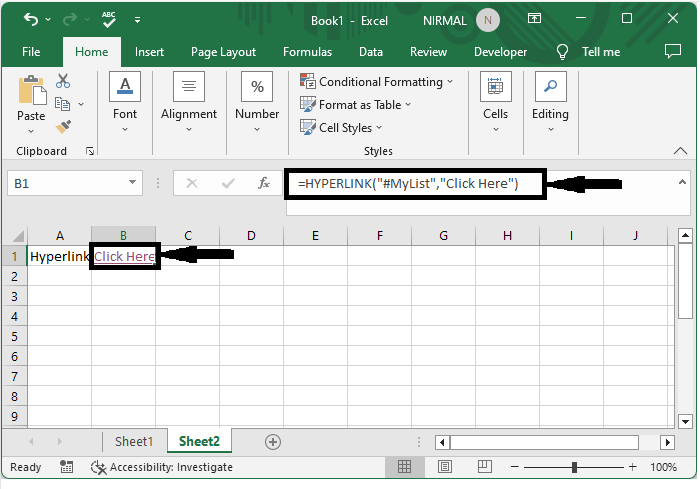Open Format as Table menu

(355, 104)
